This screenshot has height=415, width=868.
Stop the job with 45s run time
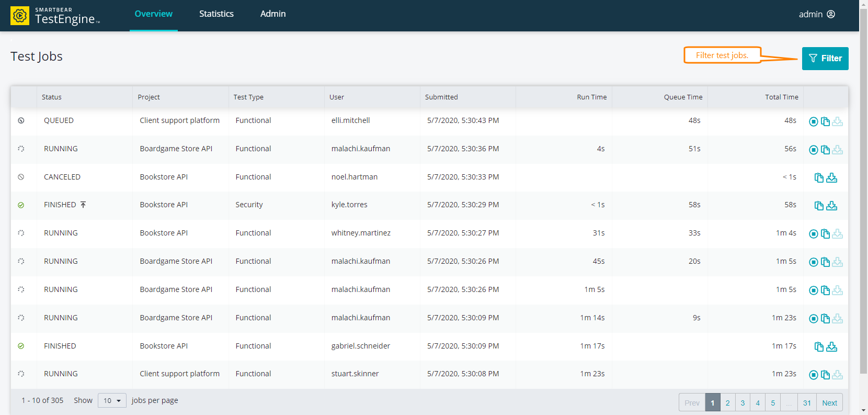click(x=814, y=262)
